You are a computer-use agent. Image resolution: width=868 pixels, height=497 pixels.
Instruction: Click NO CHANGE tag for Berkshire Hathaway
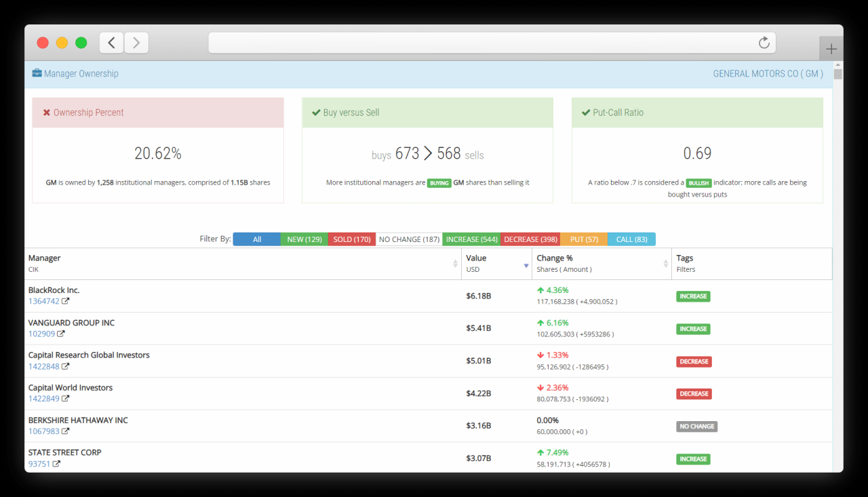tap(696, 426)
